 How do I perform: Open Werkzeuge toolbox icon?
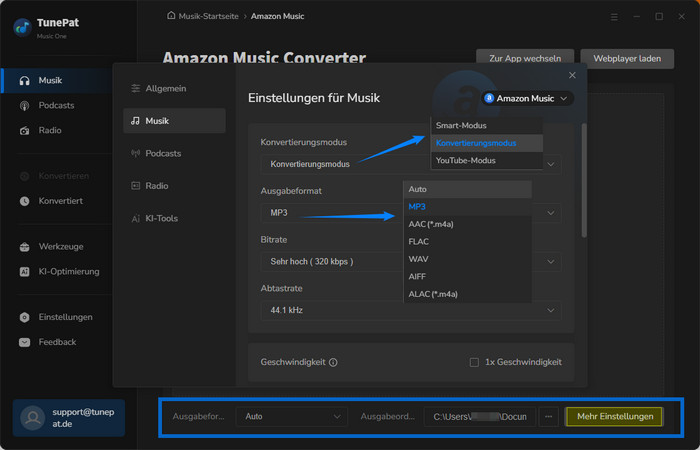tap(25, 247)
